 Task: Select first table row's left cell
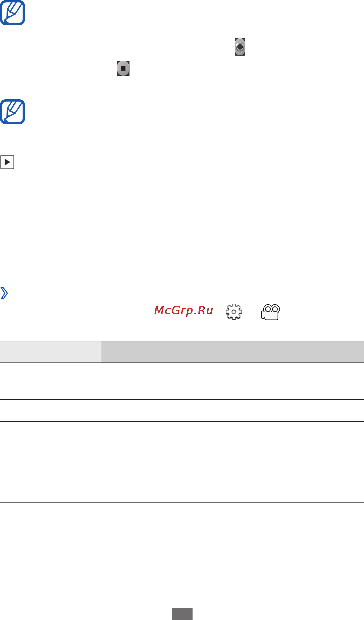click(51, 381)
